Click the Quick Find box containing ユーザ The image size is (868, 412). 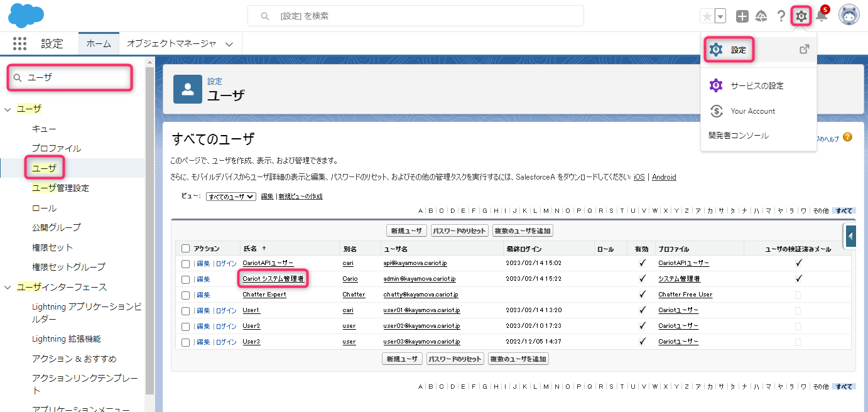coord(70,77)
